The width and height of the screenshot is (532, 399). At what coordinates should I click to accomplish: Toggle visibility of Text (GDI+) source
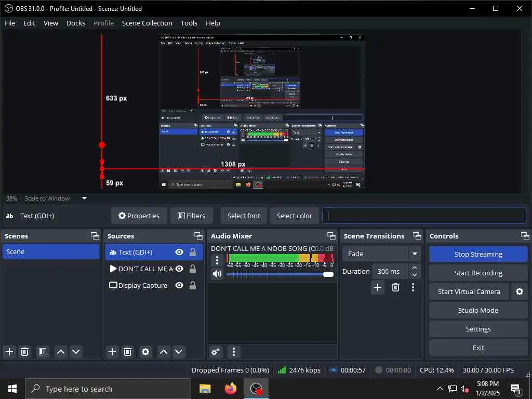(179, 252)
